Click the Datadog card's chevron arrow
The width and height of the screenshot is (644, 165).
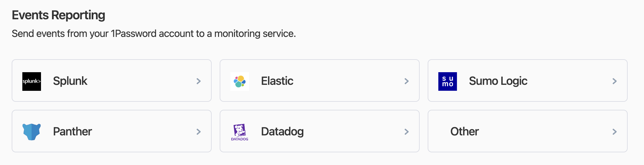(x=407, y=132)
